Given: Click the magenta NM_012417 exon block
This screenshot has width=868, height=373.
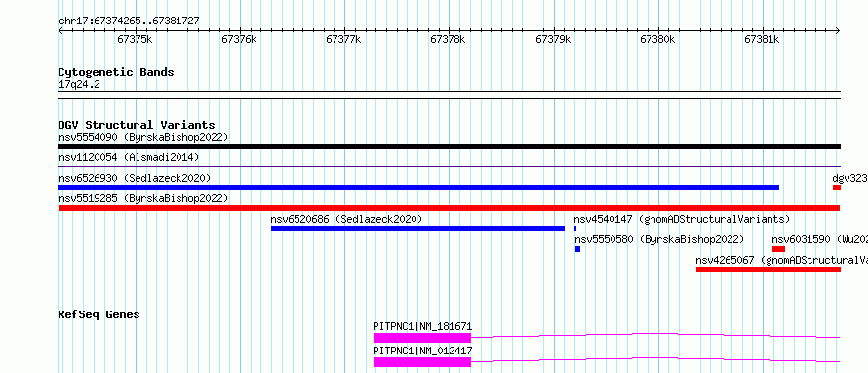Looking at the screenshot, I should pos(422,362).
